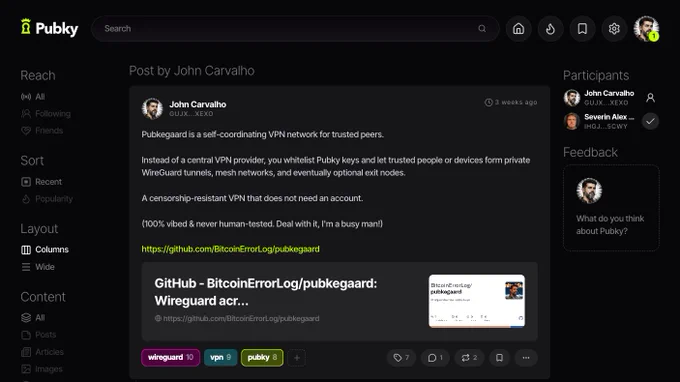Filter content to Posts
680x382 pixels.
(x=39, y=335)
